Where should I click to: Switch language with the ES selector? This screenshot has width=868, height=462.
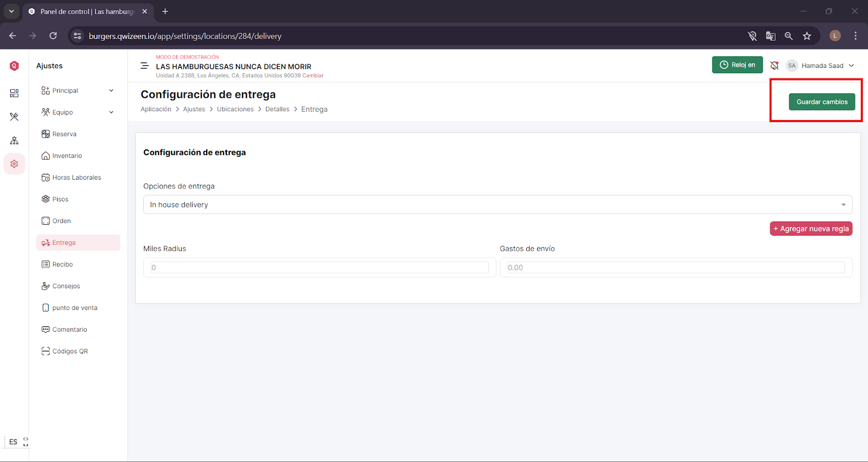point(13,442)
